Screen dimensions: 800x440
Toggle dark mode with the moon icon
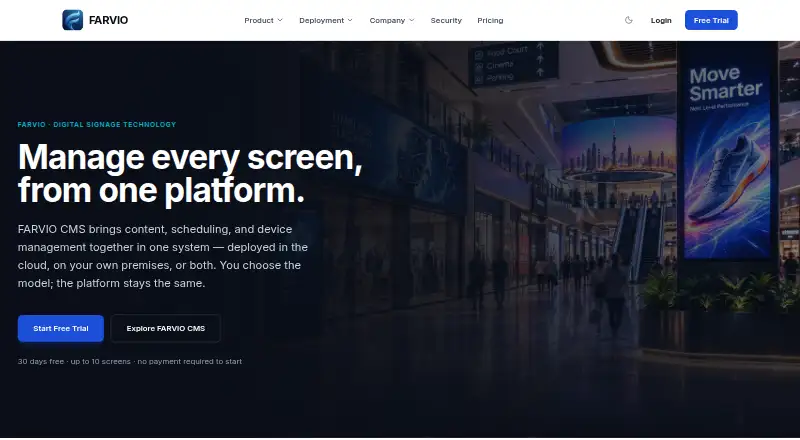[629, 20]
